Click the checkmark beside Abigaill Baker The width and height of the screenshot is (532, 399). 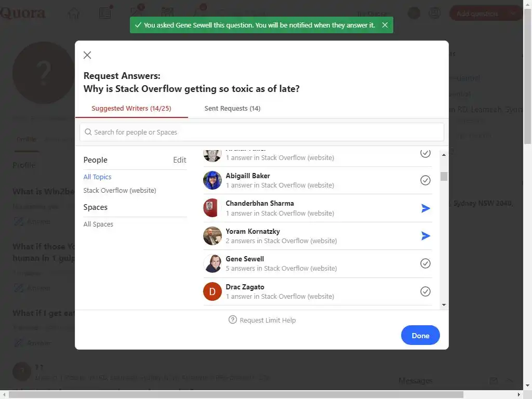tap(425, 180)
